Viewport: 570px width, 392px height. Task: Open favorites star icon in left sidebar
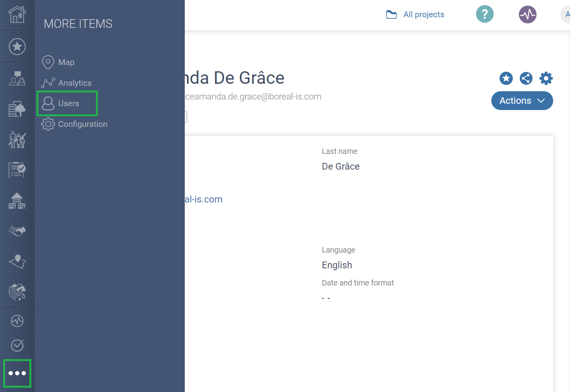17,47
